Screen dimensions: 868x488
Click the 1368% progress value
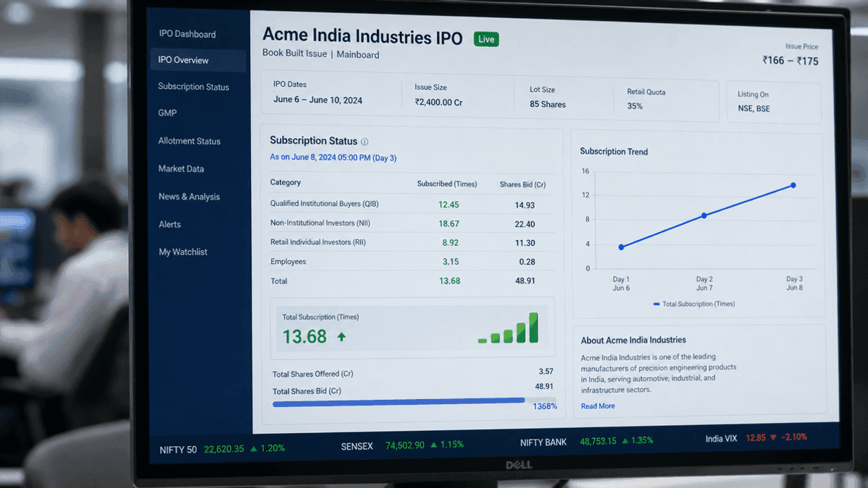pos(545,406)
